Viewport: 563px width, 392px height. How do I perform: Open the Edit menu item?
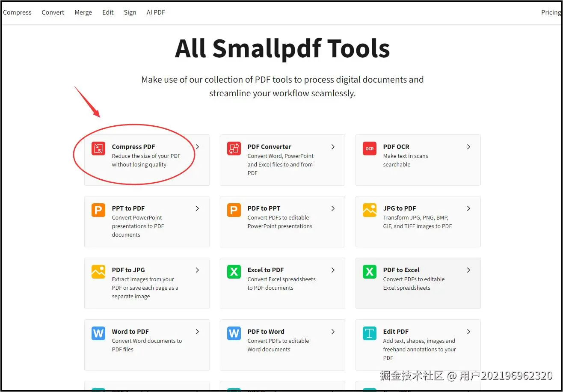pyautogui.click(x=108, y=12)
